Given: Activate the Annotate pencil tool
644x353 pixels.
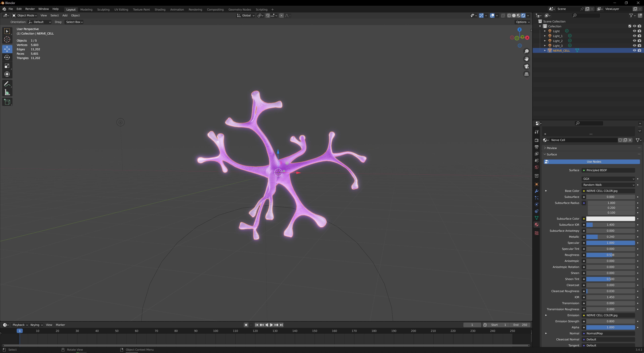Looking at the screenshot, I should pyautogui.click(x=7, y=84).
